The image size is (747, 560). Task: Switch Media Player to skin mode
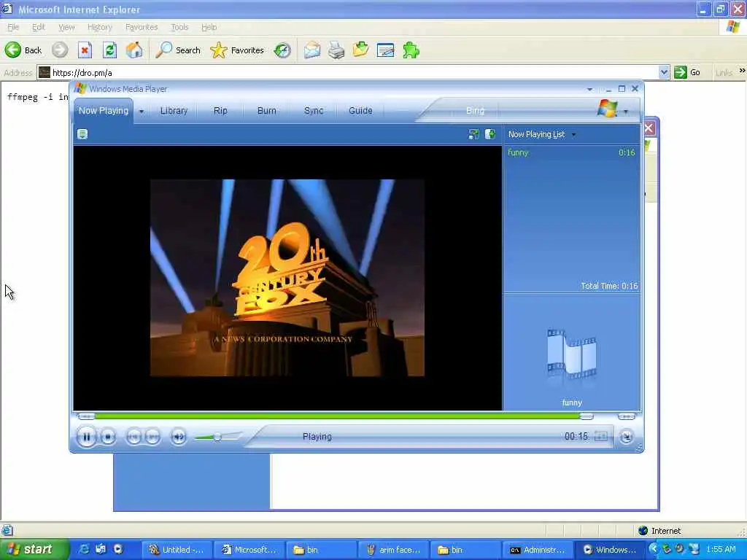[627, 436]
